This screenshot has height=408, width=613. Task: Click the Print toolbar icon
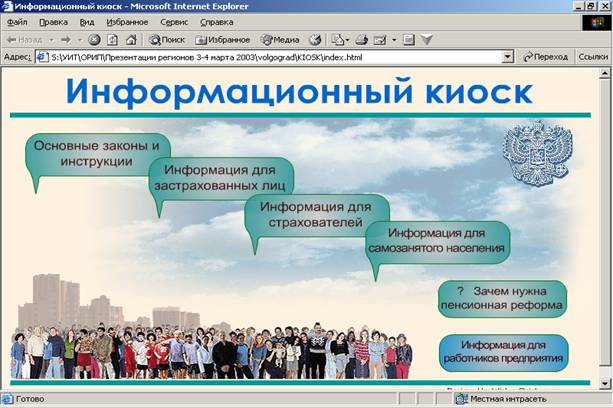pyautogui.click(x=361, y=40)
